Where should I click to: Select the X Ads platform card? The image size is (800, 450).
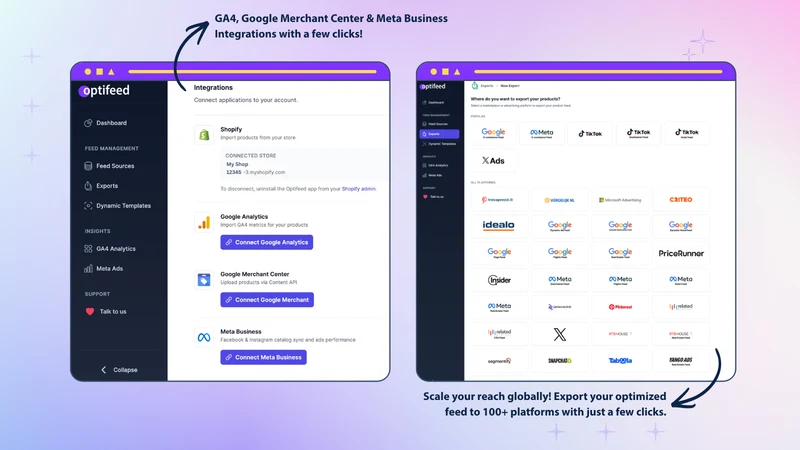click(x=493, y=161)
